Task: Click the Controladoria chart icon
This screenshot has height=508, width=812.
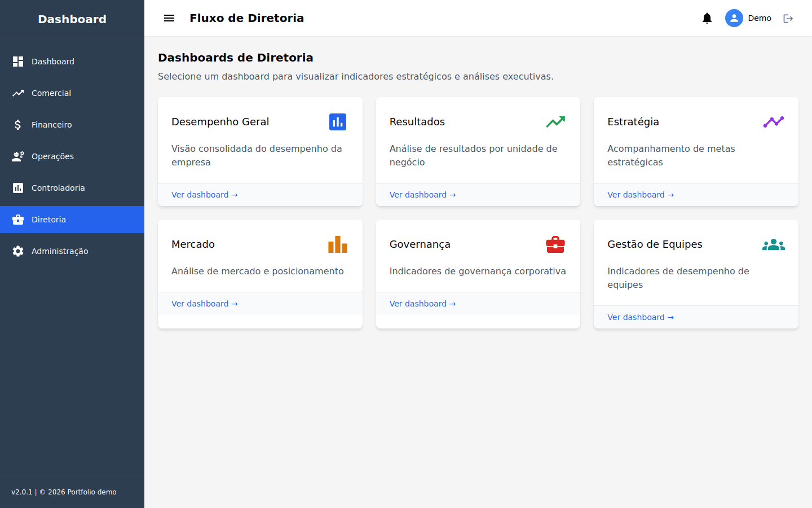Action: [x=18, y=188]
